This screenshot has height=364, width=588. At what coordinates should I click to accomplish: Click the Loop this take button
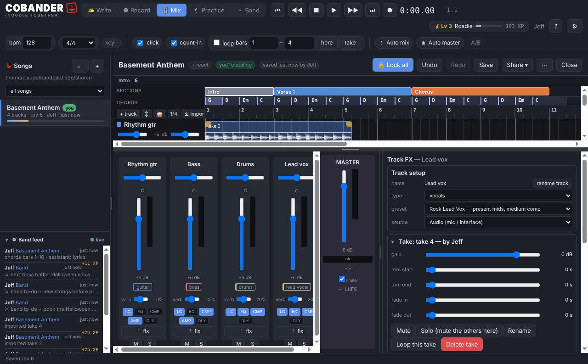coord(416,344)
